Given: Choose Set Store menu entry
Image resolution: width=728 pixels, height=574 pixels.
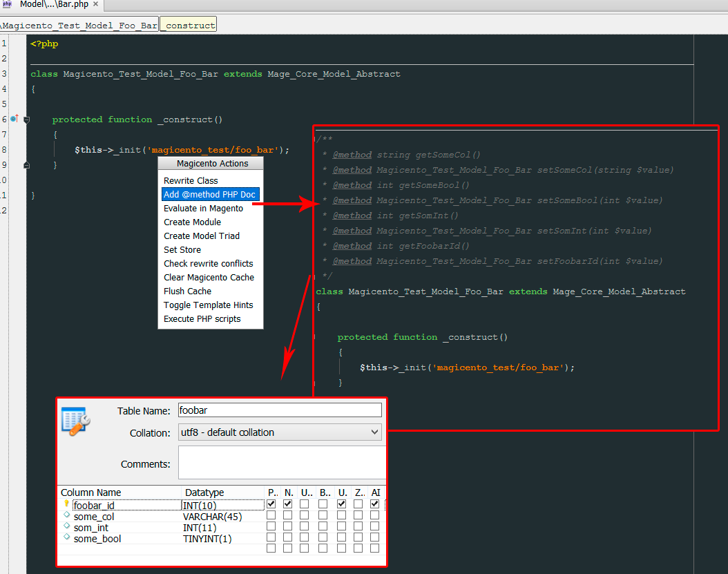Looking at the screenshot, I should pos(211,250).
